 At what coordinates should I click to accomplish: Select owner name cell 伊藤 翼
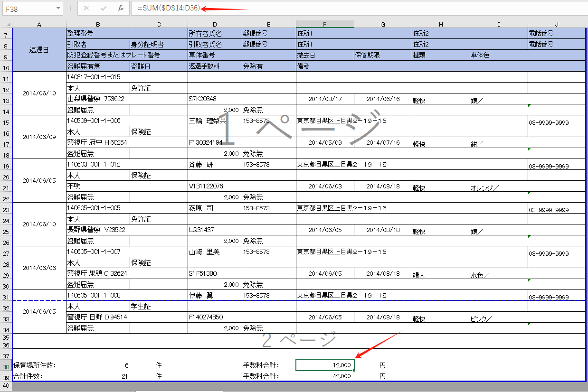(215, 295)
